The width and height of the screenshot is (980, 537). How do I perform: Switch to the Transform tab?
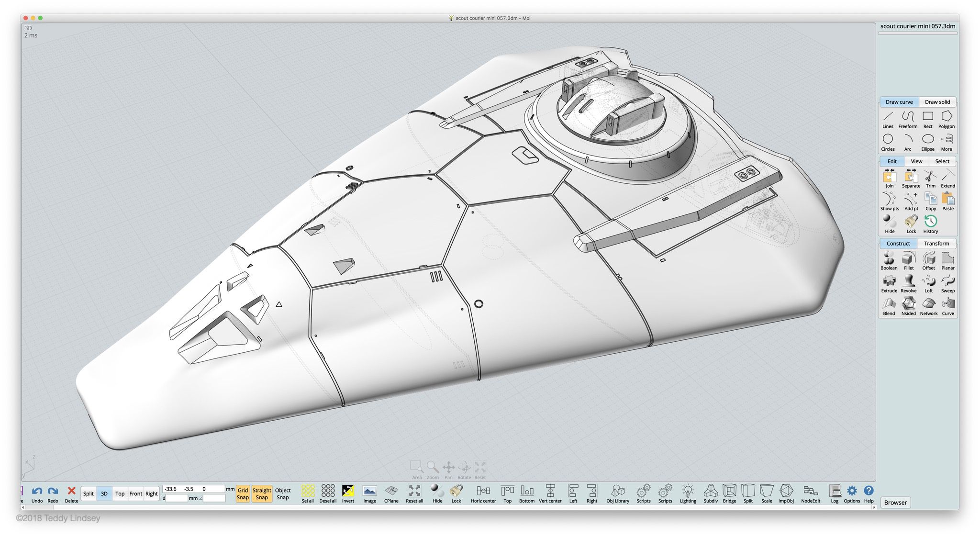936,244
